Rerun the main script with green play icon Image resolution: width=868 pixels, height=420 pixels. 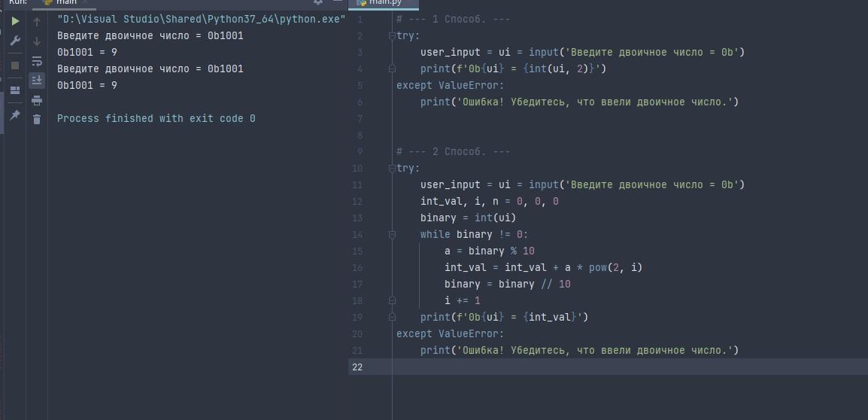tap(16, 21)
